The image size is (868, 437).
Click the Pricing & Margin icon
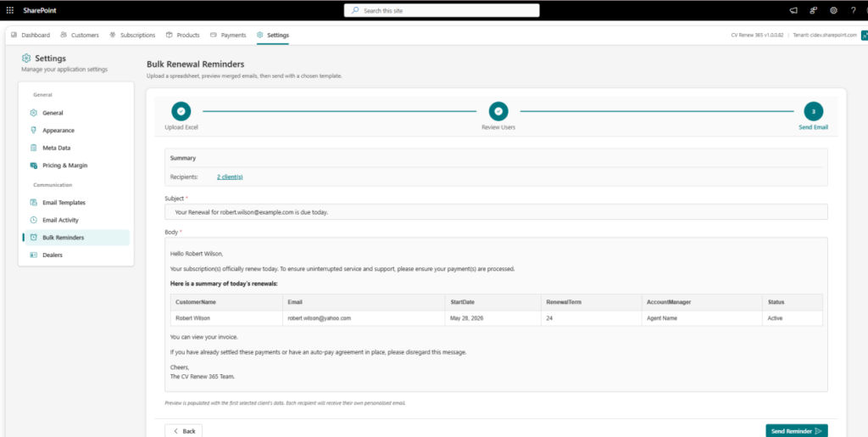click(x=34, y=165)
